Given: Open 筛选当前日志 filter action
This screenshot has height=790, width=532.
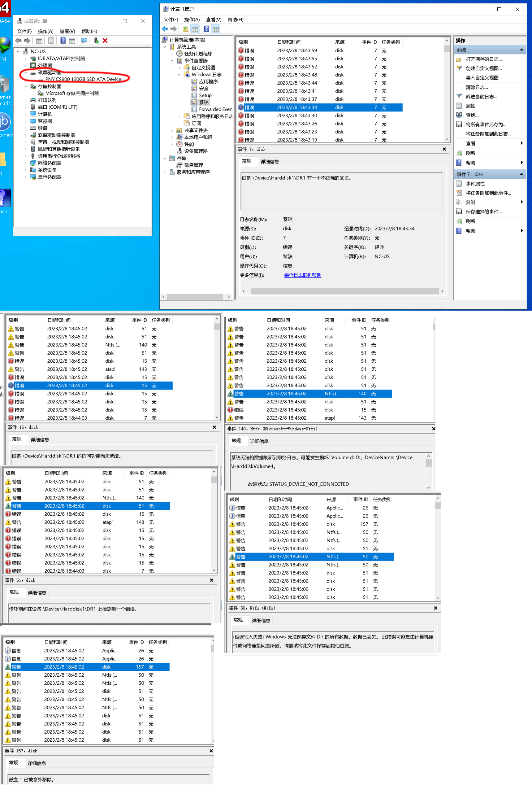Looking at the screenshot, I should tap(481, 97).
